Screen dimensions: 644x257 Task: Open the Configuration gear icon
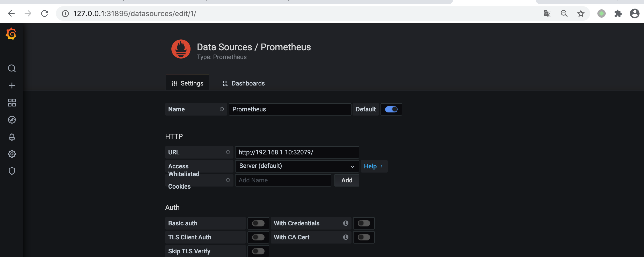click(12, 154)
